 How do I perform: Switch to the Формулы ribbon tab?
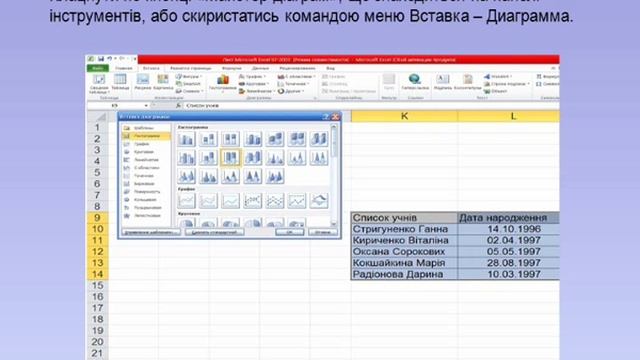(231, 68)
